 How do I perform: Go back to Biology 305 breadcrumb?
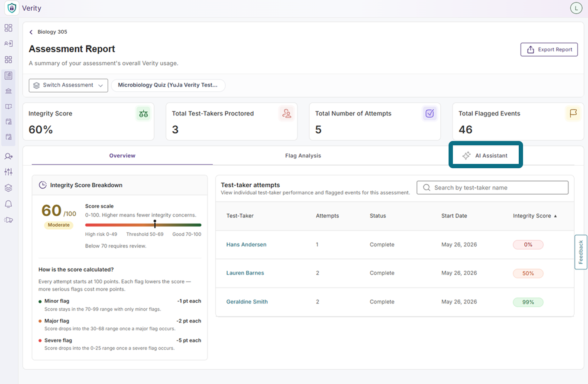pyautogui.click(x=52, y=32)
